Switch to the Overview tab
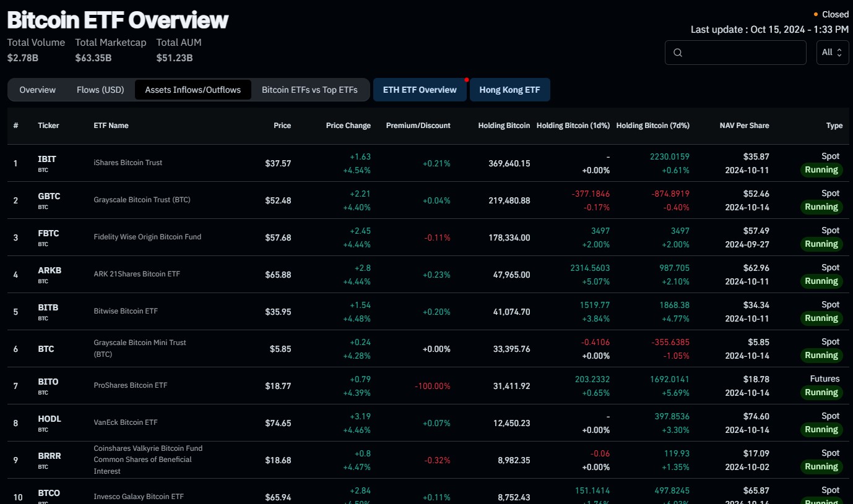Screen dimensions: 853x504 37,90
